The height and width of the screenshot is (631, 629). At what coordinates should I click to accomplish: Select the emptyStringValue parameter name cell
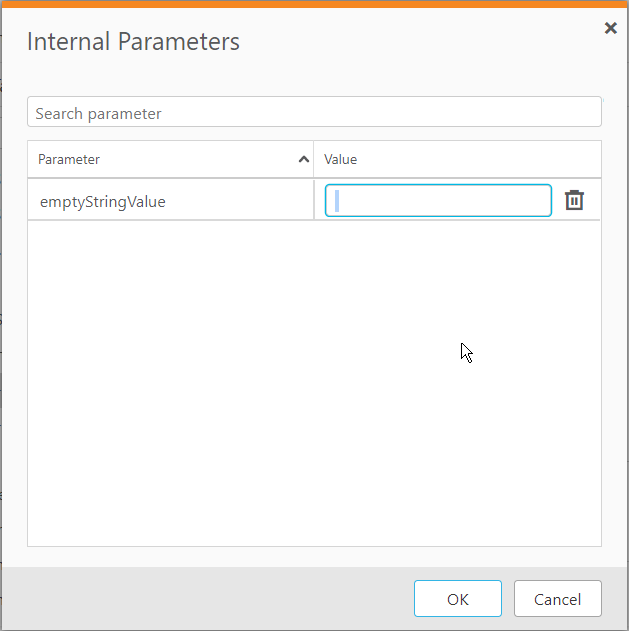[103, 201]
